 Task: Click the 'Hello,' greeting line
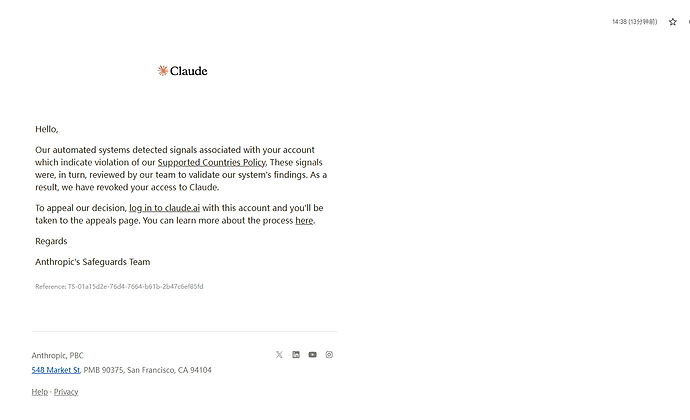pyautogui.click(x=47, y=129)
